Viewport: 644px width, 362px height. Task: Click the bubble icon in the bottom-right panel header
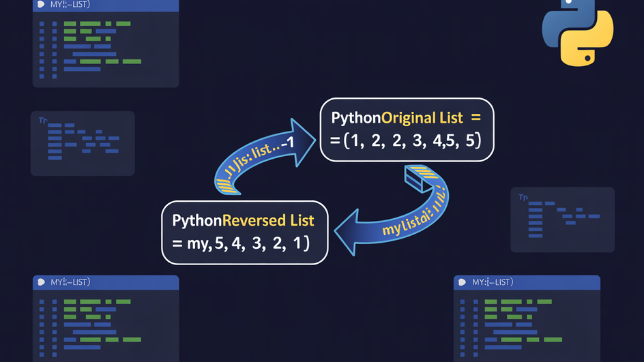coord(463,282)
